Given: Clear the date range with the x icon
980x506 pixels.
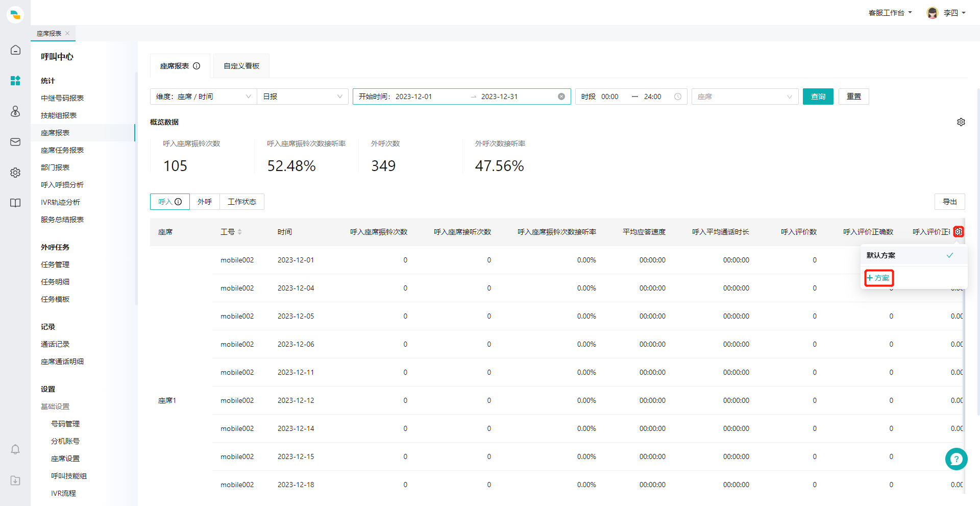Looking at the screenshot, I should click(x=561, y=97).
